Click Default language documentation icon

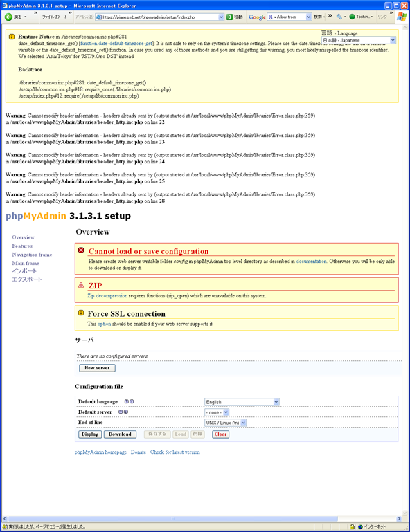pyautogui.click(x=126, y=401)
